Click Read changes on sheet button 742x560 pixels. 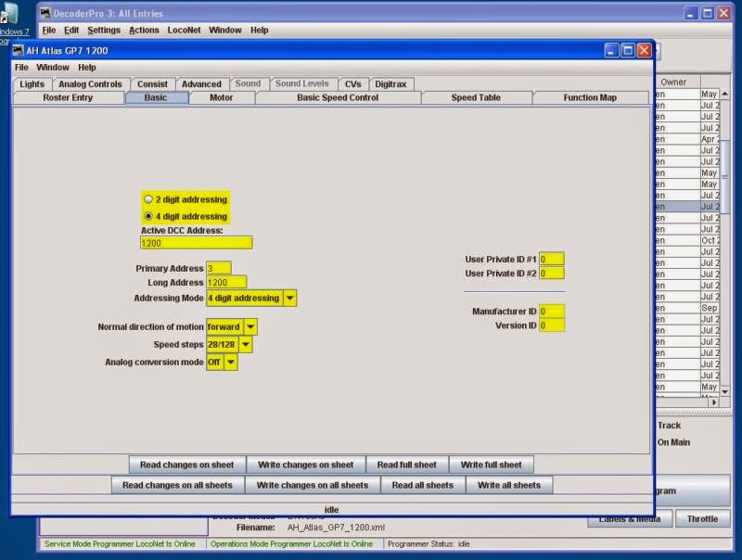(187, 465)
